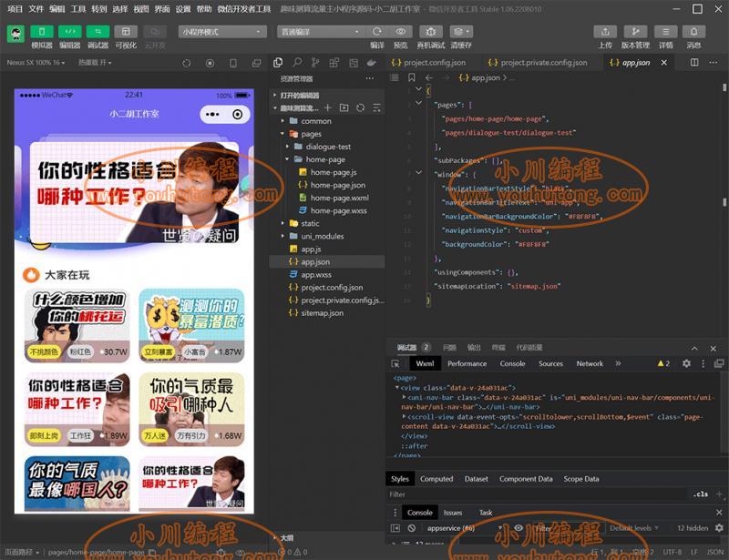This screenshot has height=560, width=729.
Task: Open the clear cache layers dropdown
Action: pos(461,32)
